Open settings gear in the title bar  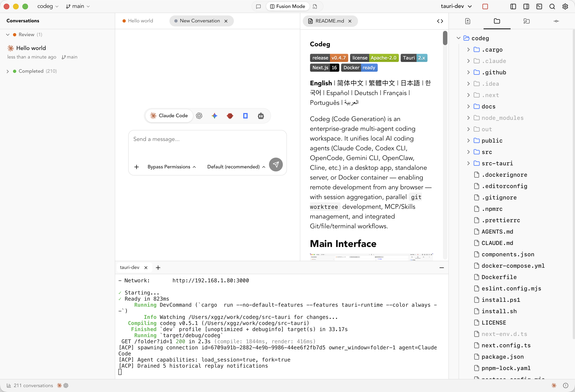[565, 6]
